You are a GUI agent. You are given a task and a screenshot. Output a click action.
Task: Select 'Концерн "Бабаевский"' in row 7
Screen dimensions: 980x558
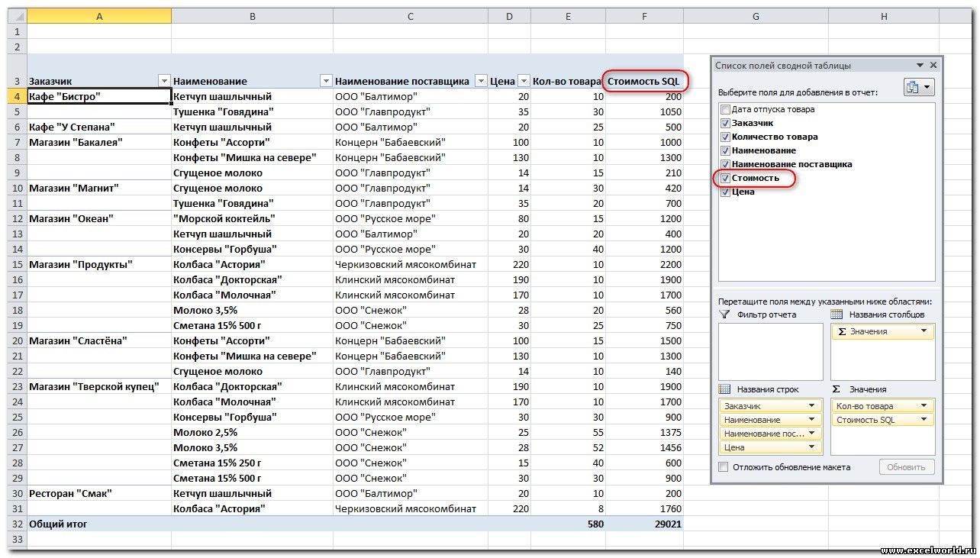pos(411,142)
